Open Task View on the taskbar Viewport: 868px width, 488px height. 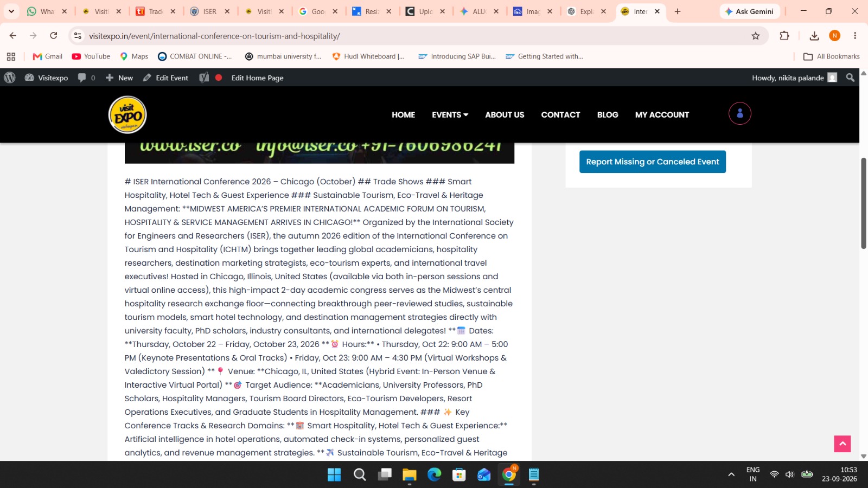pos(385,475)
